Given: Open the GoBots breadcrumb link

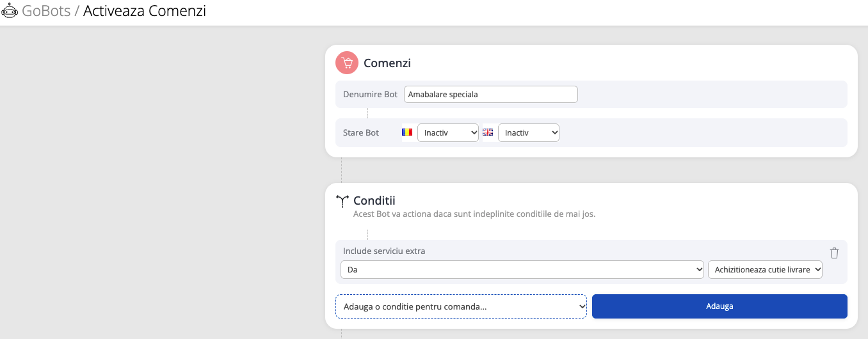Looking at the screenshot, I should click(x=46, y=11).
